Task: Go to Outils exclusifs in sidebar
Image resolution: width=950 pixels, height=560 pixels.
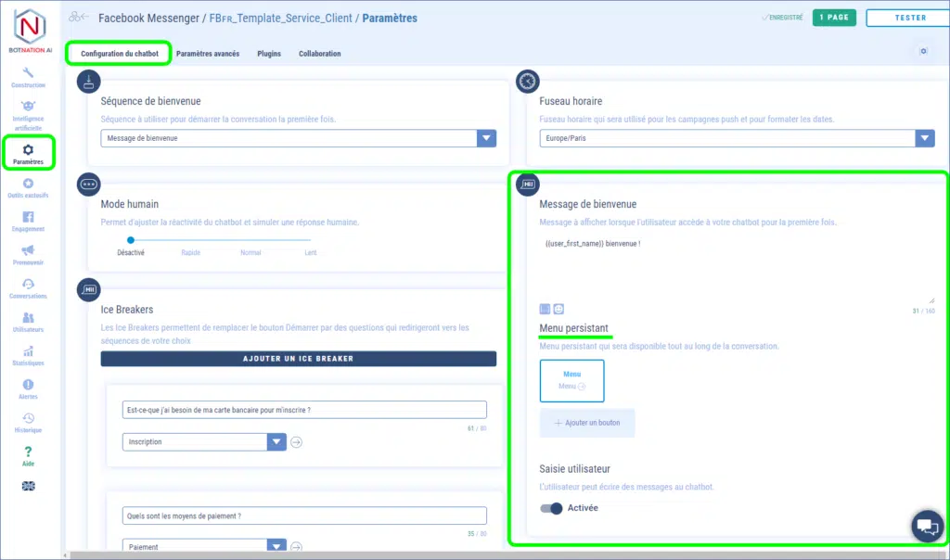Action: (x=28, y=188)
